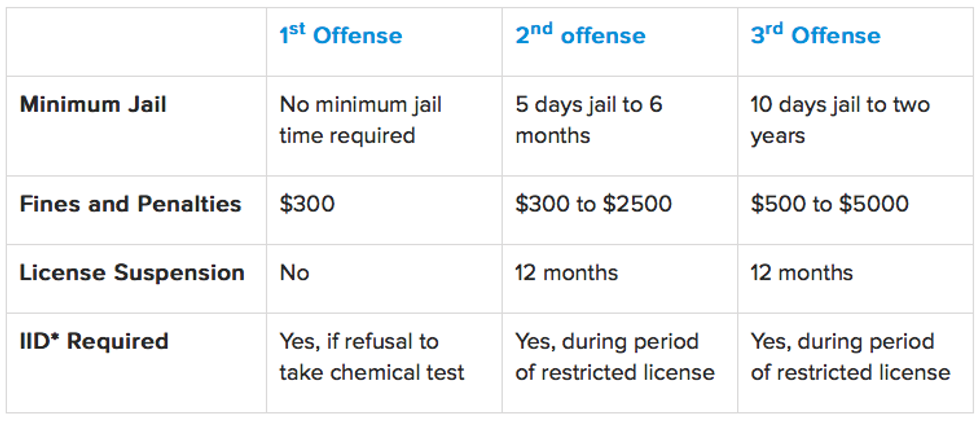Click the 3rd Offense column header
Image resolution: width=980 pixels, height=425 pixels.
[x=816, y=36]
